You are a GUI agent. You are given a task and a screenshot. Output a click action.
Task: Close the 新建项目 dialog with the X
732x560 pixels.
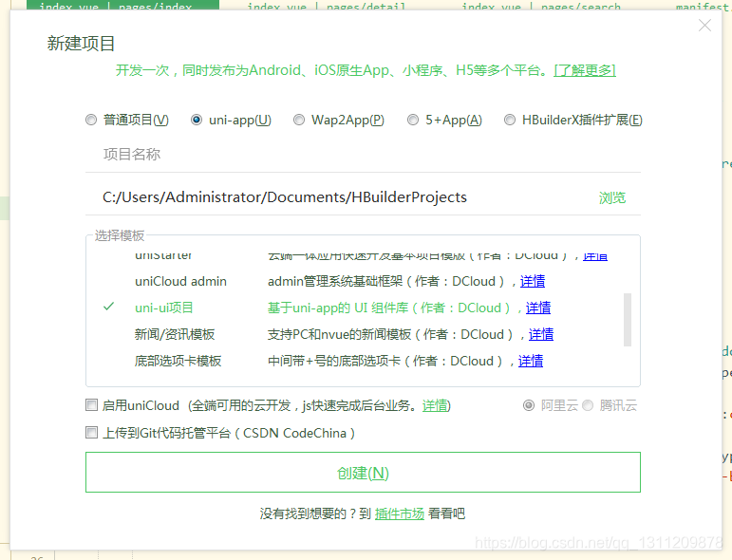704,26
